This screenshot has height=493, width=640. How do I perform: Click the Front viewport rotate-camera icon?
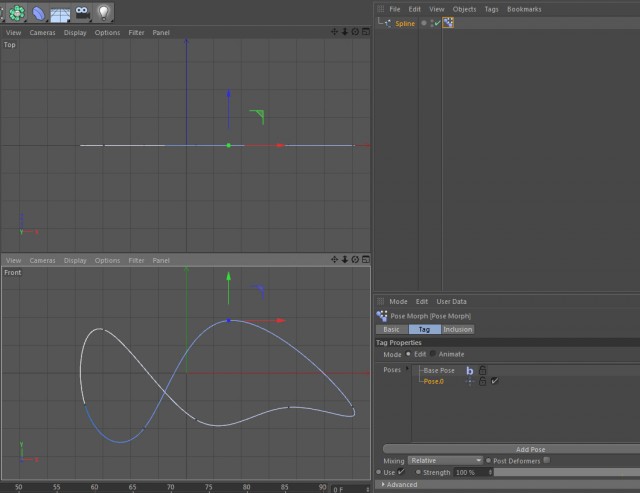pyautogui.click(x=355, y=259)
